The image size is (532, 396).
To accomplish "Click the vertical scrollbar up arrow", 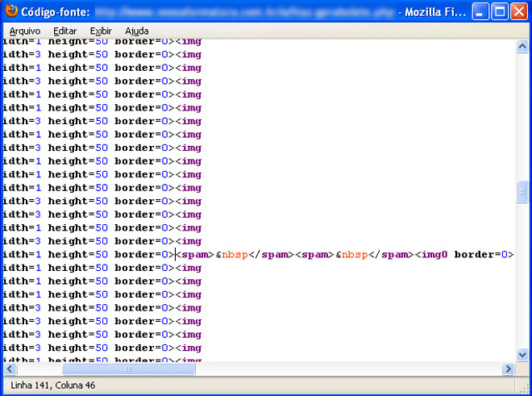I will point(522,47).
